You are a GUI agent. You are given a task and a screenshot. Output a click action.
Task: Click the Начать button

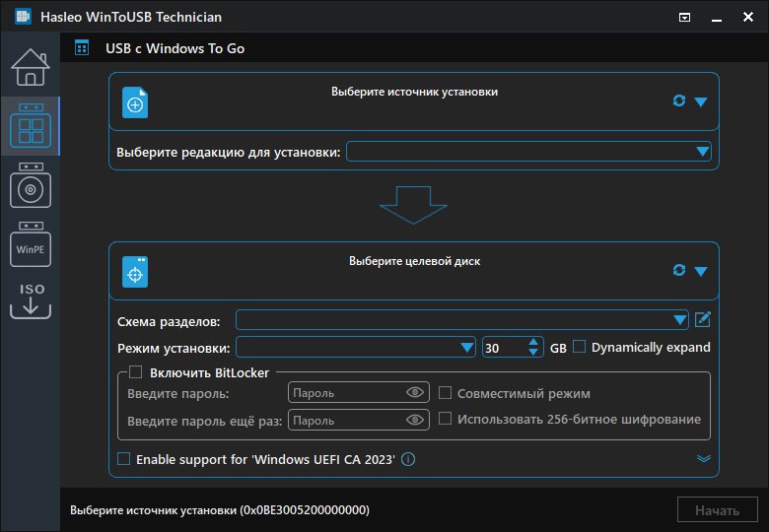[717, 510]
